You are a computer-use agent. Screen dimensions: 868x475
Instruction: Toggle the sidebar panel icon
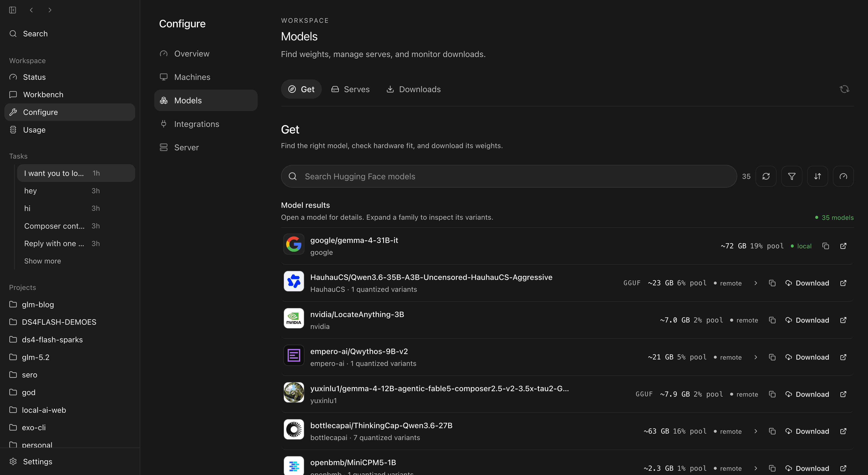point(13,10)
